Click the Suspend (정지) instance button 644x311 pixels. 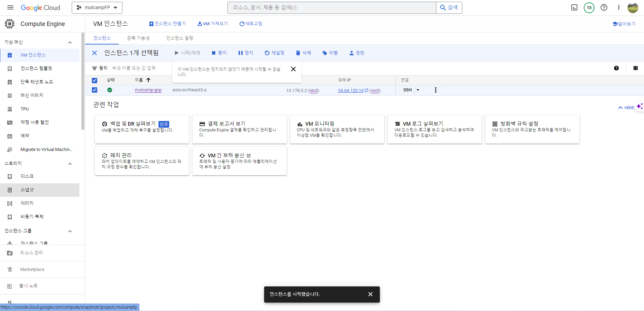point(246,53)
